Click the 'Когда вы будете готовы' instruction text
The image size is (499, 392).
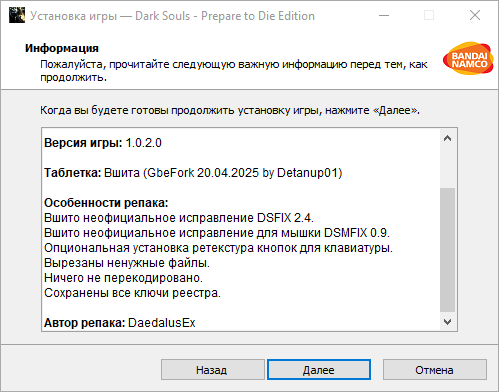click(230, 110)
